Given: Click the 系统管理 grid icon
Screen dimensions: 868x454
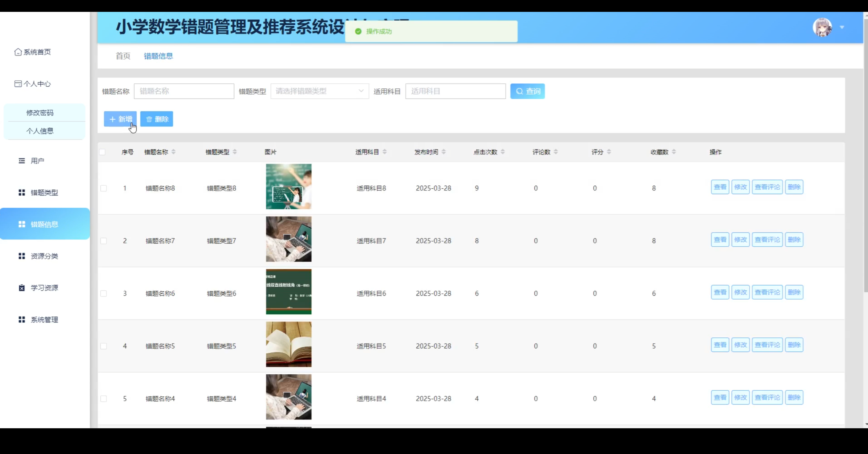Looking at the screenshot, I should tap(22, 319).
